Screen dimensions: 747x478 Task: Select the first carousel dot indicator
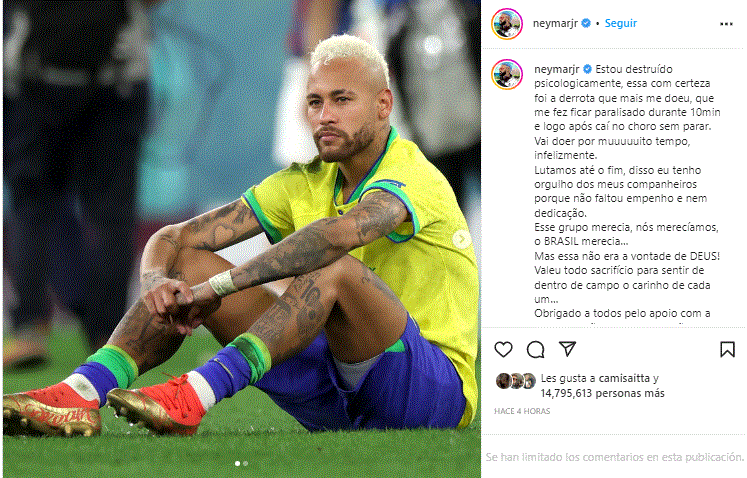coord(237,463)
